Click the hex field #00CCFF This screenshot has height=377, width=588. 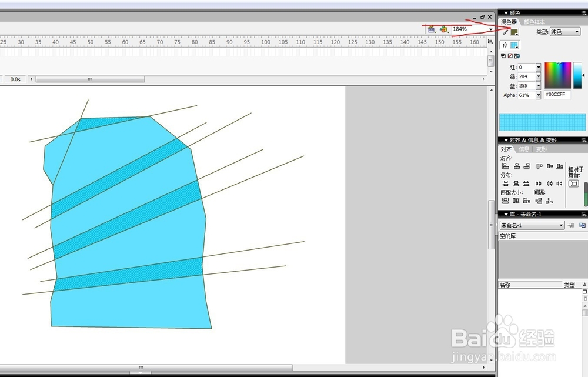click(557, 95)
